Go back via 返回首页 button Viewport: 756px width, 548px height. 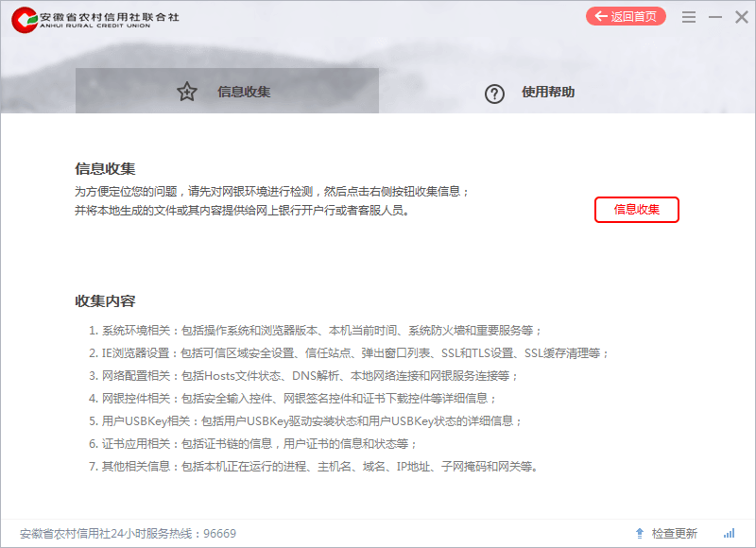626,16
